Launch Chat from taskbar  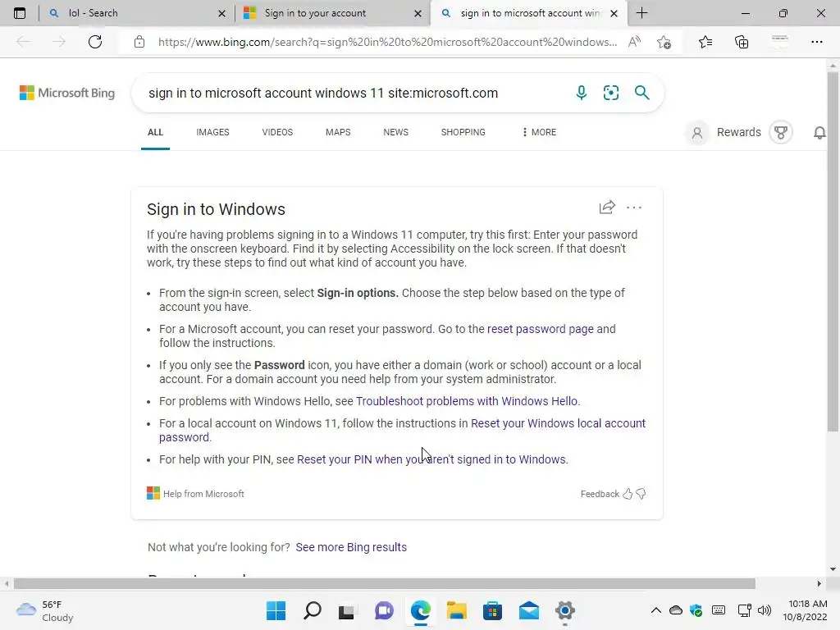point(384,610)
